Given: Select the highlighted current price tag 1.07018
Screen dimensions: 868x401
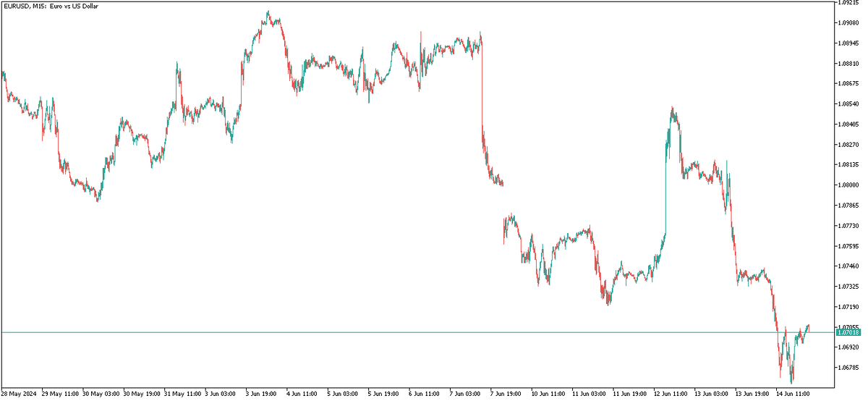Looking at the screenshot, I should point(848,332).
